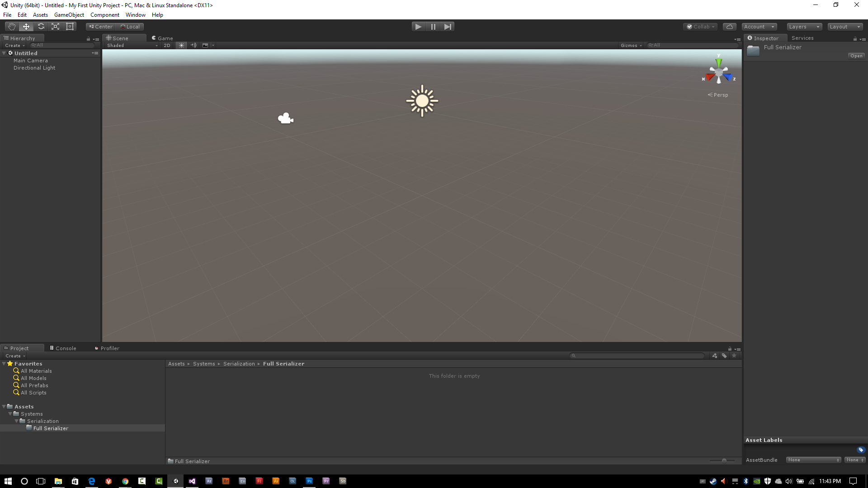Click the audio listener toggle icon
868x488 pixels.
[193, 45]
